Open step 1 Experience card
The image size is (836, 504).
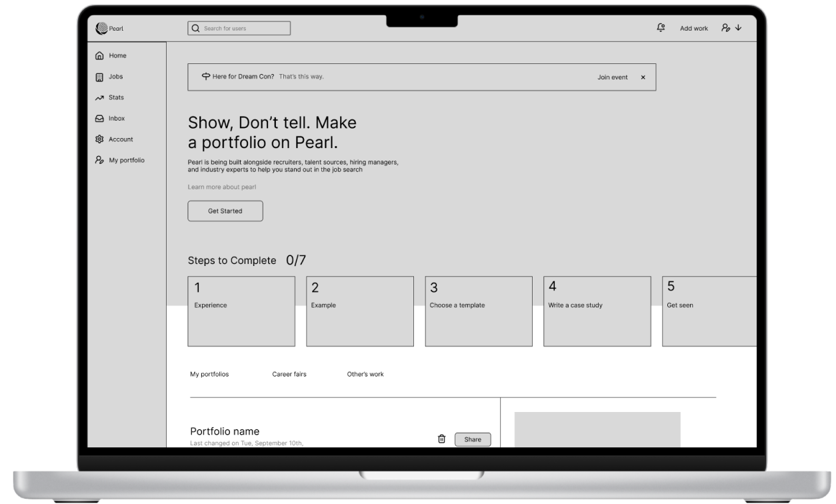coord(241,311)
